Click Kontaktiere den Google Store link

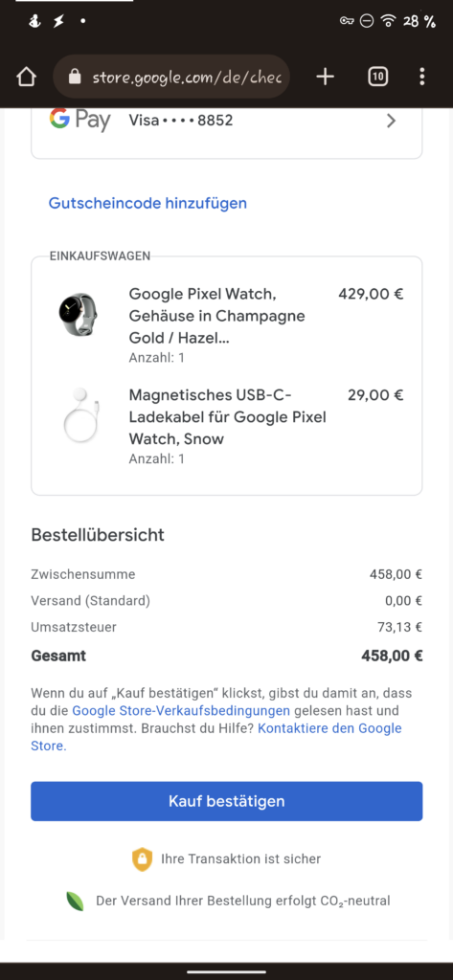(x=216, y=737)
